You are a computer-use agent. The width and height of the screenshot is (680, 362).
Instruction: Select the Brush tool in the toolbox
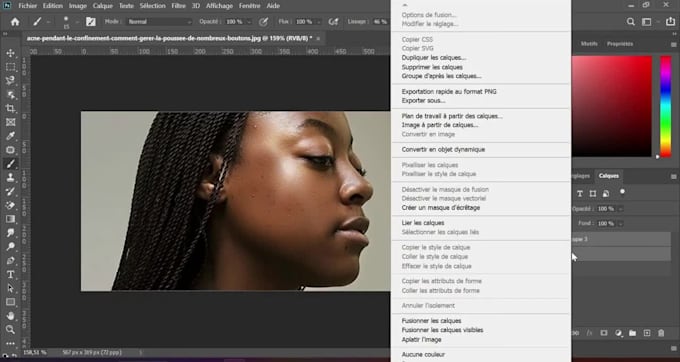point(10,164)
